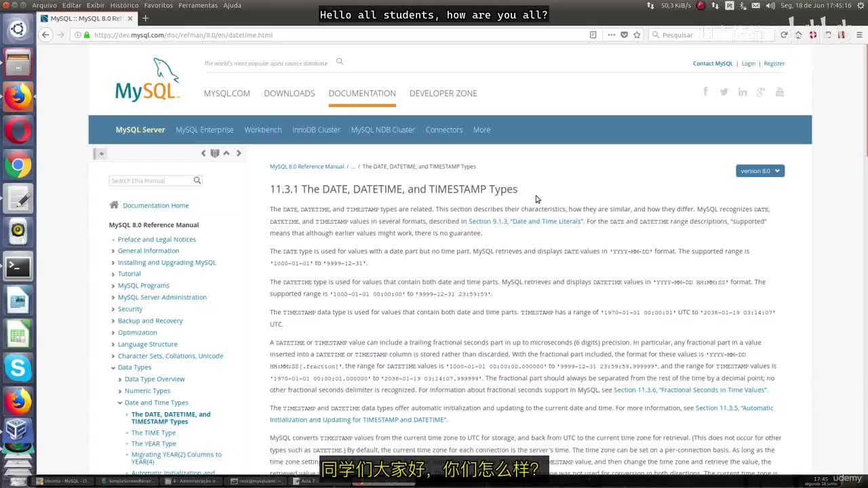868x488 pixels.
Task: Open Fractional Seconds in Time Values link
Action: 690,390
